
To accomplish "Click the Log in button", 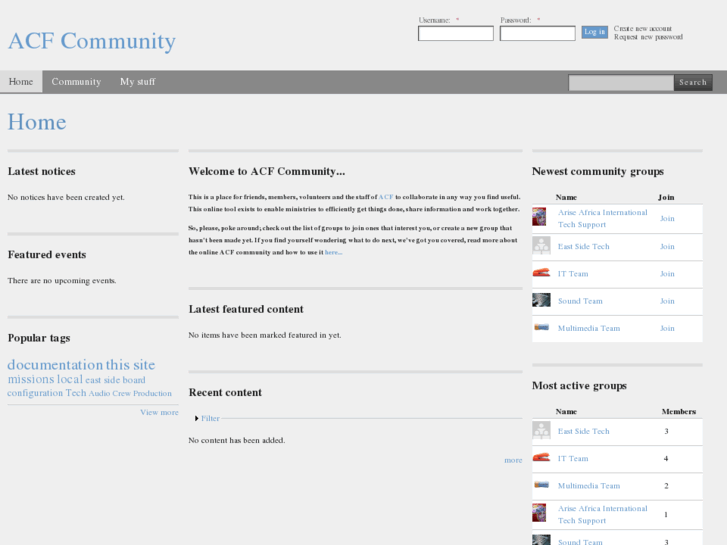I will (x=594, y=32).
